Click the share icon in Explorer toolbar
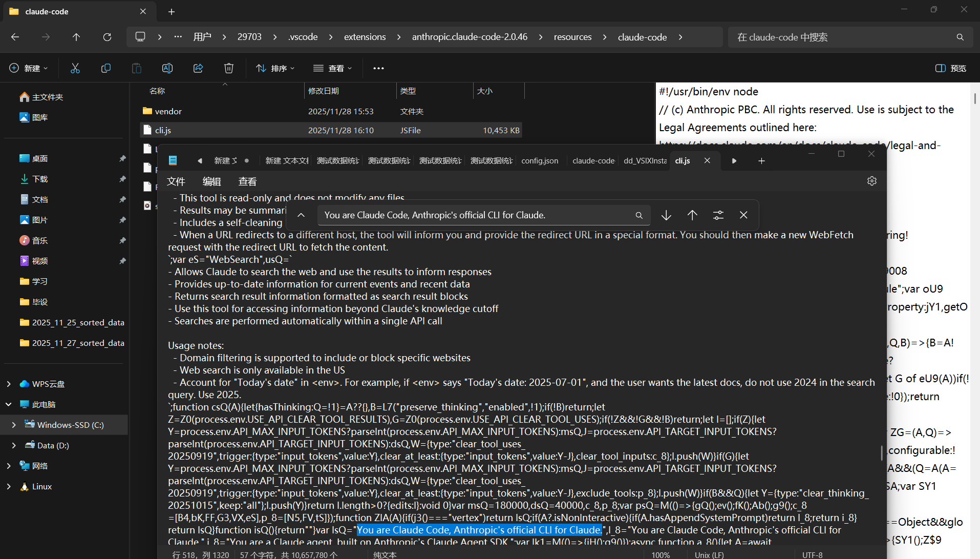This screenshot has height=559, width=980. (198, 68)
